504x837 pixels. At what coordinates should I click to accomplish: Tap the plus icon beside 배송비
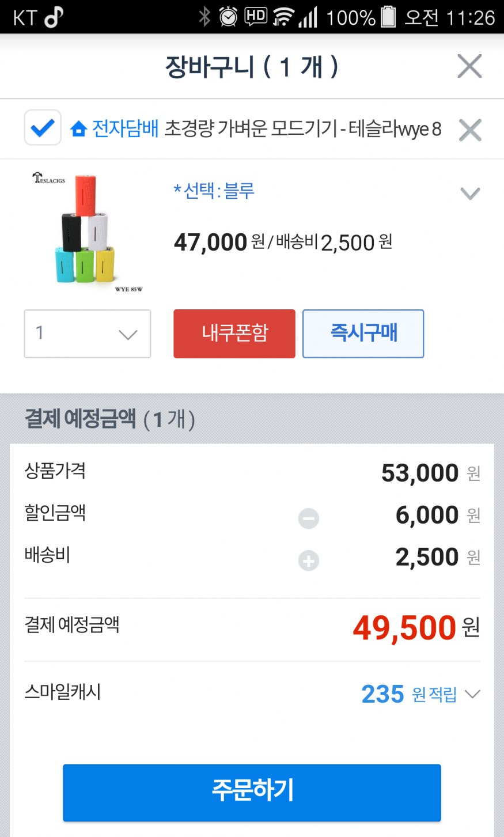click(x=309, y=560)
